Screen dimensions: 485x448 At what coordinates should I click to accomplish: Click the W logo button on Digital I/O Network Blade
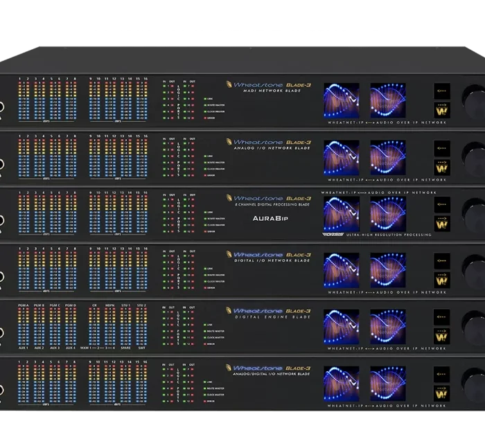pyautogui.click(x=442, y=280)
